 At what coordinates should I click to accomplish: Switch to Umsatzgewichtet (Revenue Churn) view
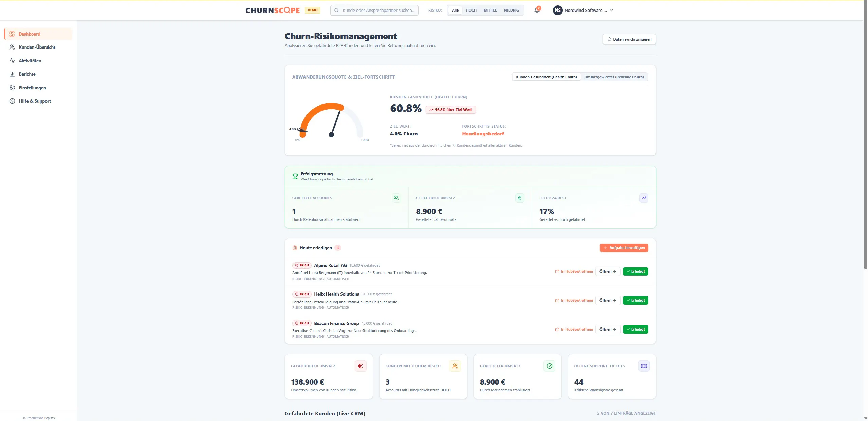click(614, 77)
